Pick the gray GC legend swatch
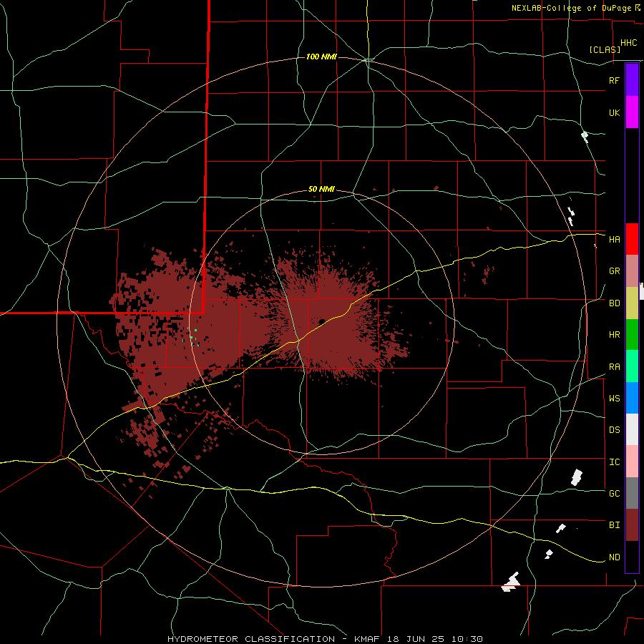This screenshot has height=644, width=644. coord(632,493)
